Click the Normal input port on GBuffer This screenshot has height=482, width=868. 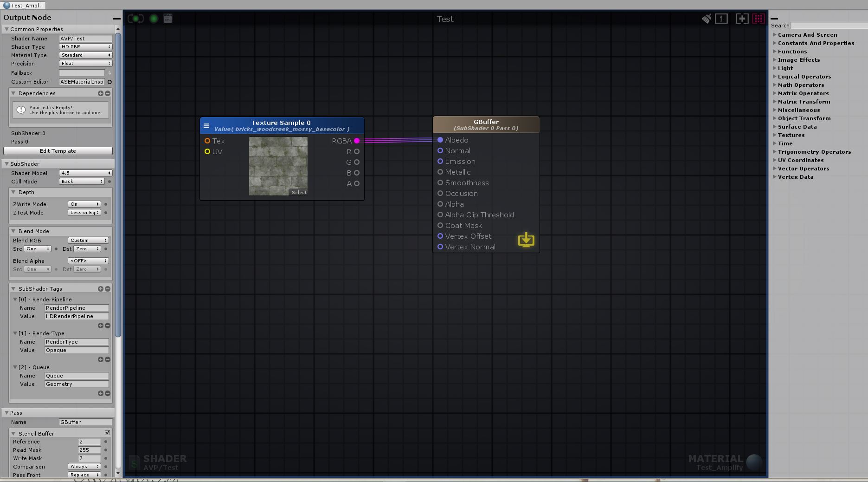point(440,150)
